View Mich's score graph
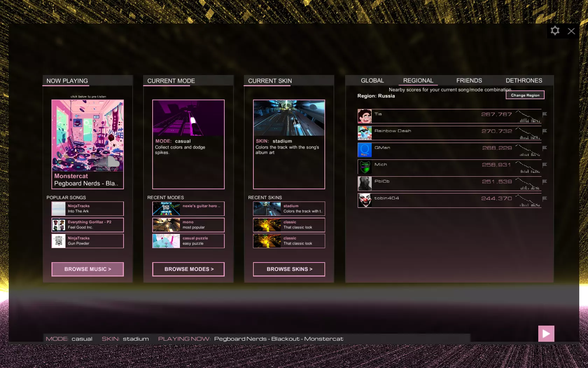The height and width of the screenshot is (368, 588). tap(528, 167)
